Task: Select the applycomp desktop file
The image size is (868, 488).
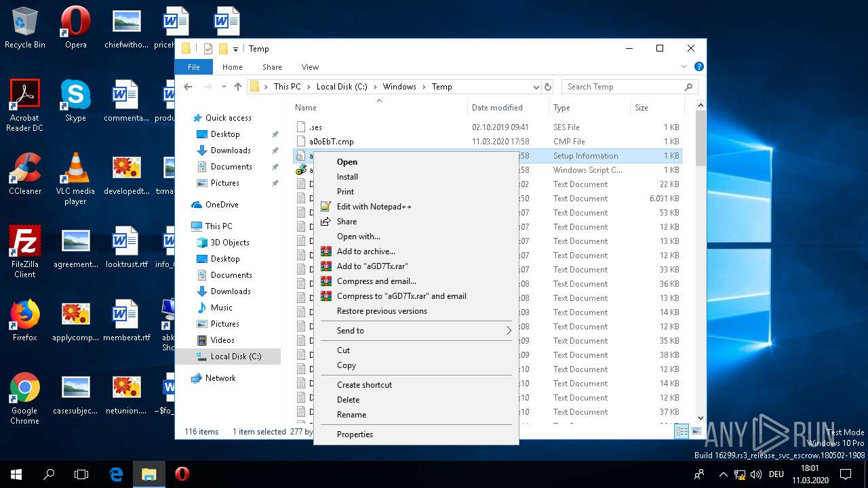Action: tap(75, 321)
